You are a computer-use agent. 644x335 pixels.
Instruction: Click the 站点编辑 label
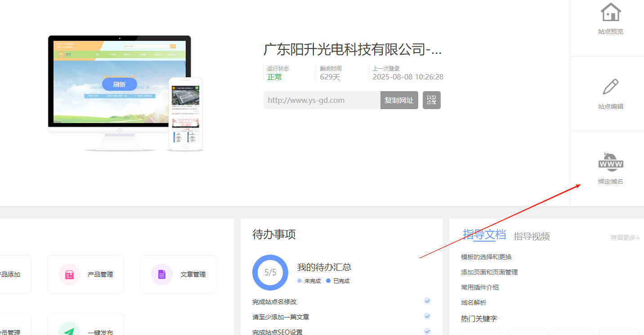coord(611,106)
